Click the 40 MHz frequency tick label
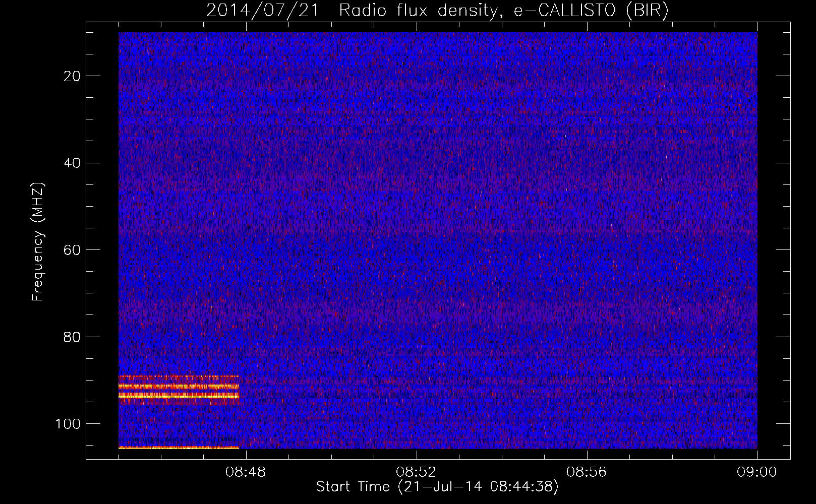The image size is (816, 504). click(x=73, y=163)
